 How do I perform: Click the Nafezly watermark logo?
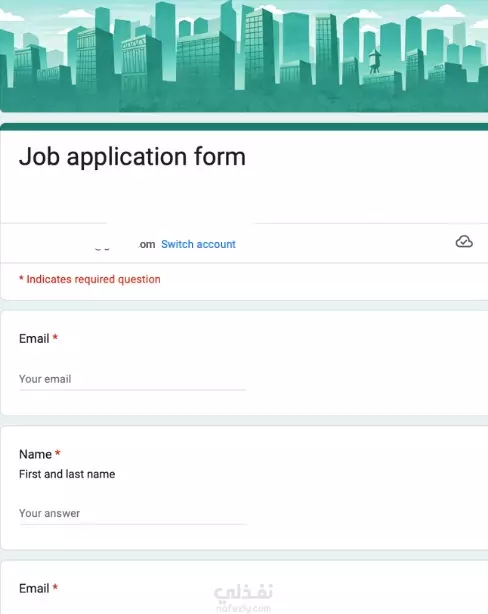[243, 598]
